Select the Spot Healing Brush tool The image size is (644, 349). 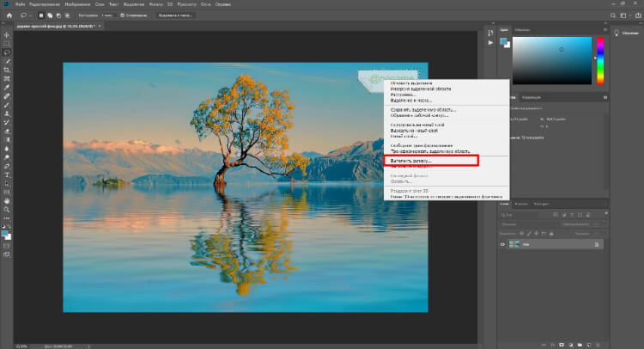pos(7,96)
